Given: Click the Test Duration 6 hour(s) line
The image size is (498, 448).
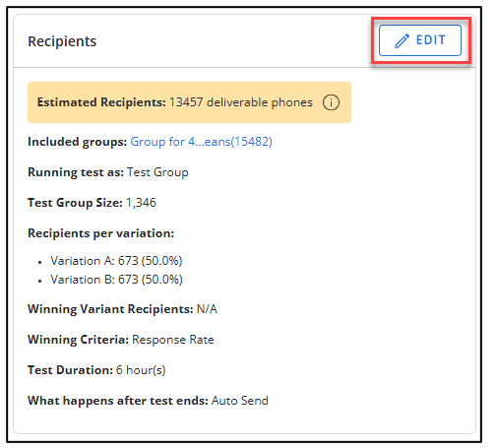Looking at the screenshot, I should click(x=96, y=370).
